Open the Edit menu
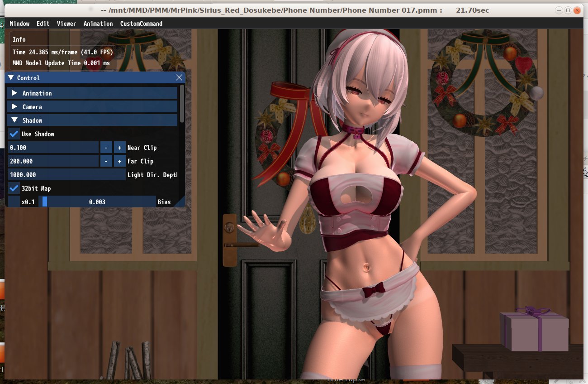This screenshot has width=588, height=384. click(43, 24)
